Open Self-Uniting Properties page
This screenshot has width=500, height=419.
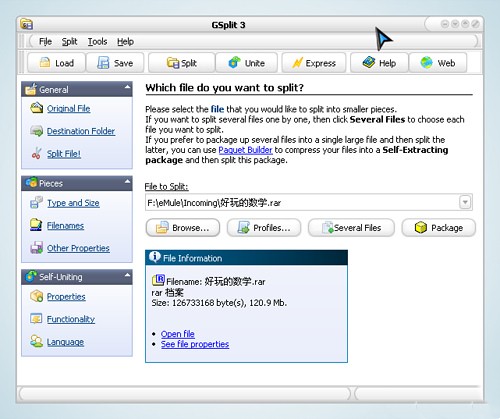[x=66, y=297]
